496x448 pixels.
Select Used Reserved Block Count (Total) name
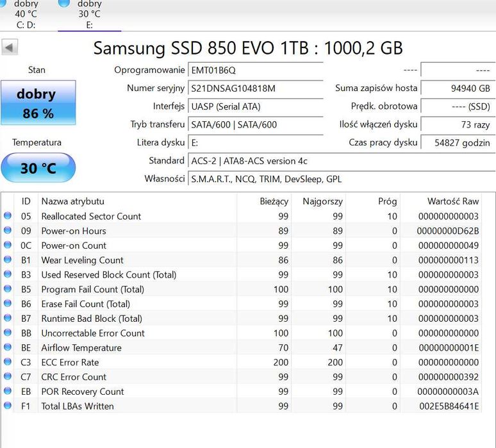tap(109, 274)
